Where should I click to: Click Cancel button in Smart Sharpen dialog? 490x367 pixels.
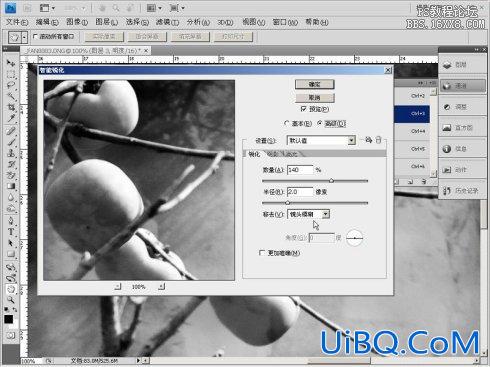tap(314, 98)
